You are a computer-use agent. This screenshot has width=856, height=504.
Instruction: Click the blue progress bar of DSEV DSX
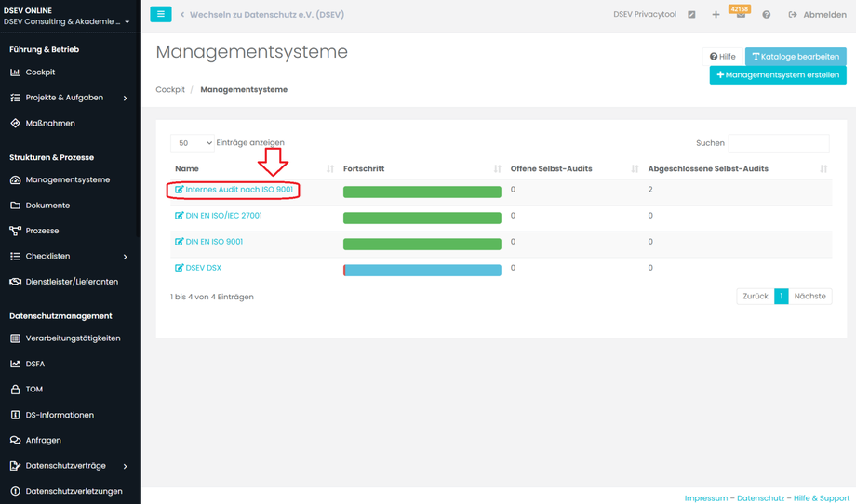pyautogui.click(x=422, y=270)
